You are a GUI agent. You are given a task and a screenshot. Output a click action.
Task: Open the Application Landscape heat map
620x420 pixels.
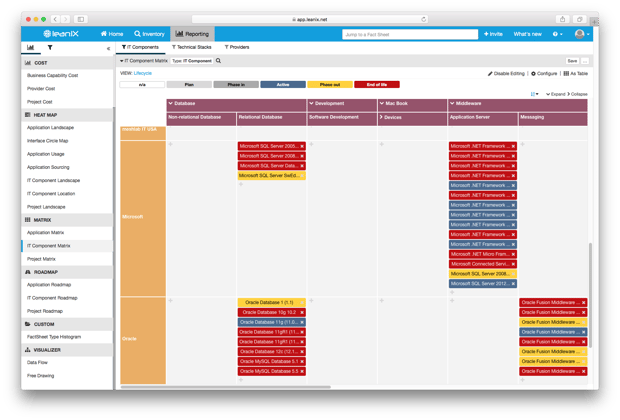pyautogui.click(x=50, y=128)
